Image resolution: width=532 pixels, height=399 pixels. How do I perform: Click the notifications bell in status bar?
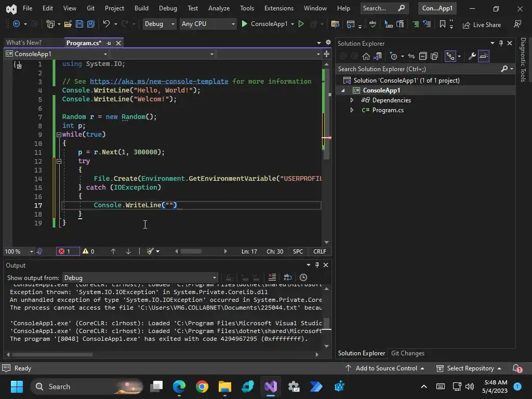coord(517,368)
